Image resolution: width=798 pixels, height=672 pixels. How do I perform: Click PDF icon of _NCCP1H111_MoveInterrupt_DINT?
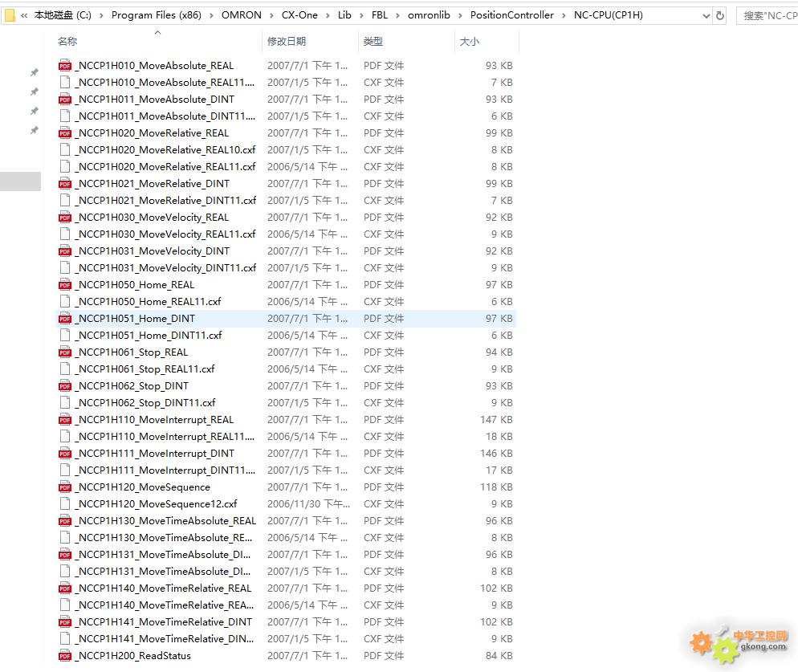(65, 453)
